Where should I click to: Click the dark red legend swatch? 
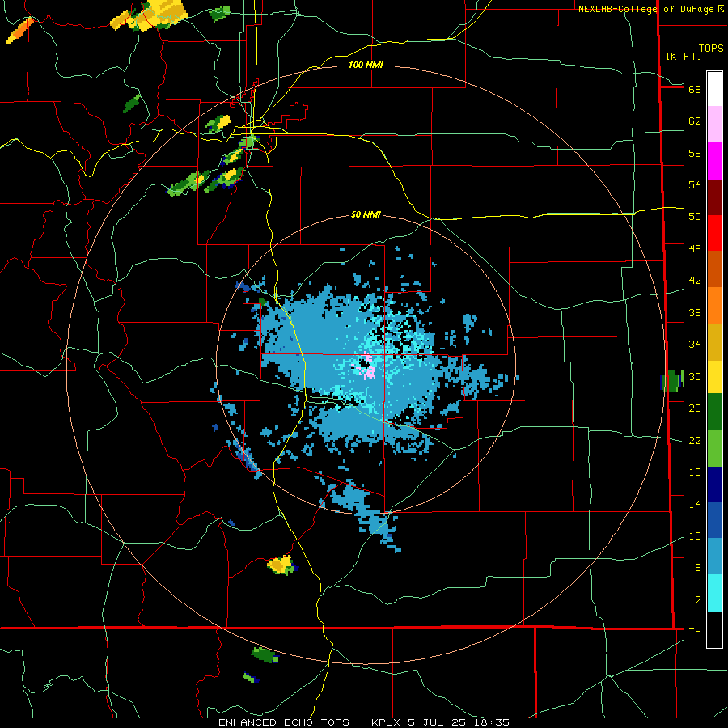point(714,197)
